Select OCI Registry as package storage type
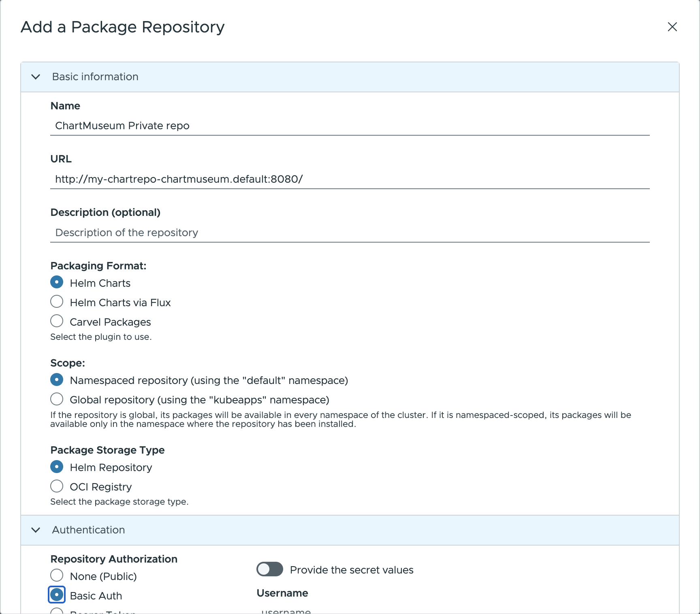Image resolution: width=700 pixels, height=614 pixels. click(57, 486)
